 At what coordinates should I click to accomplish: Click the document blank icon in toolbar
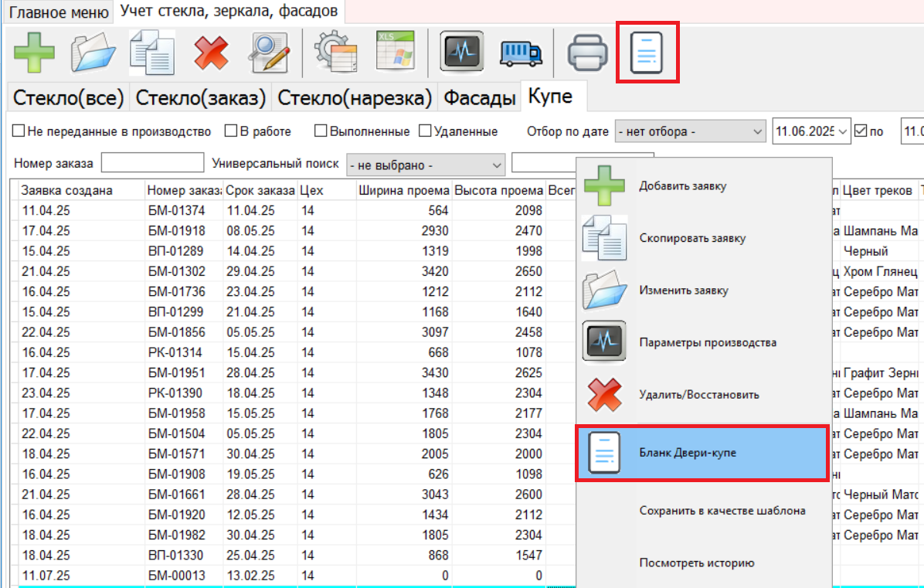[x=647, y=53]
